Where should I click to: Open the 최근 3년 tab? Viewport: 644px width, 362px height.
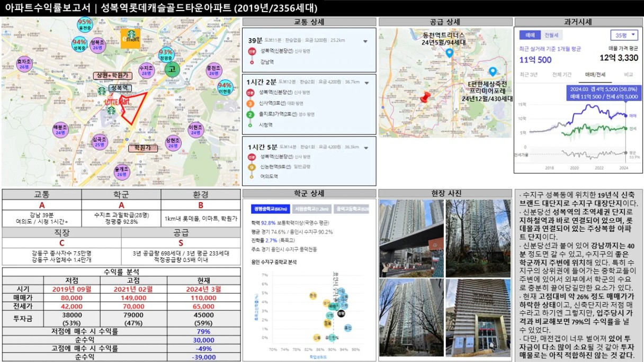[x=529, y=75]
